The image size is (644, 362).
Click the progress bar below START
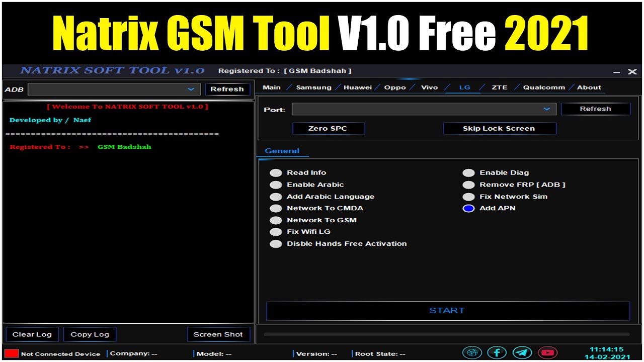tap(446, 334)
